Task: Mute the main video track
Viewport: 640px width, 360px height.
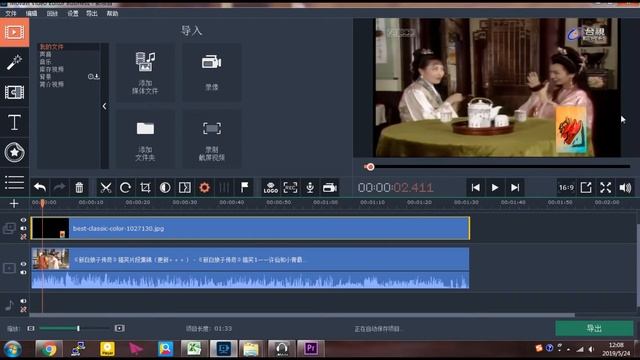Action: (x=23, y=272)
